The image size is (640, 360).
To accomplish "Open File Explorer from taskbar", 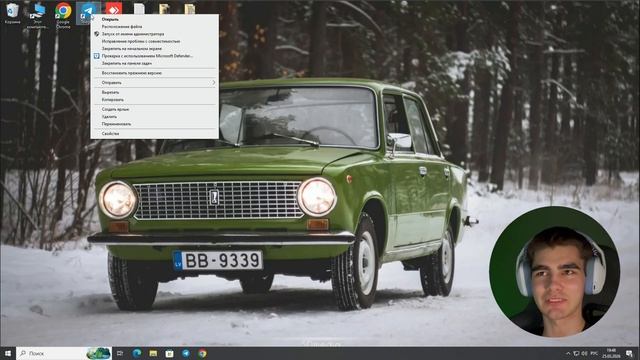I will tap(153, 353).
